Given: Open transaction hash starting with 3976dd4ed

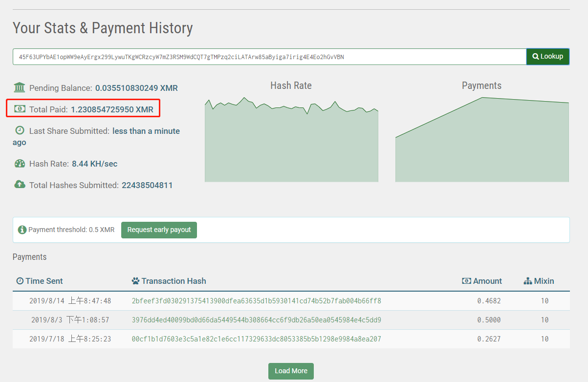Looking at the screenshot, I should [257, 320].
